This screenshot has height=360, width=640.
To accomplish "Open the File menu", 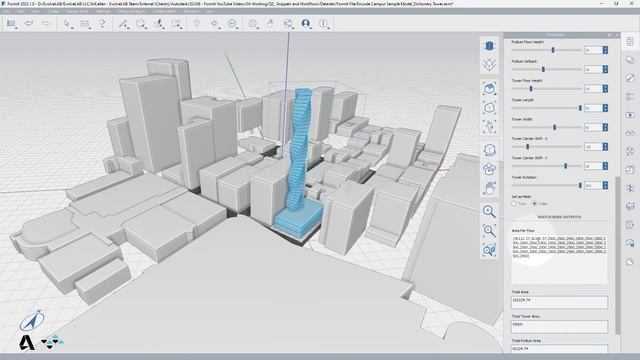I will pos(7,11).
